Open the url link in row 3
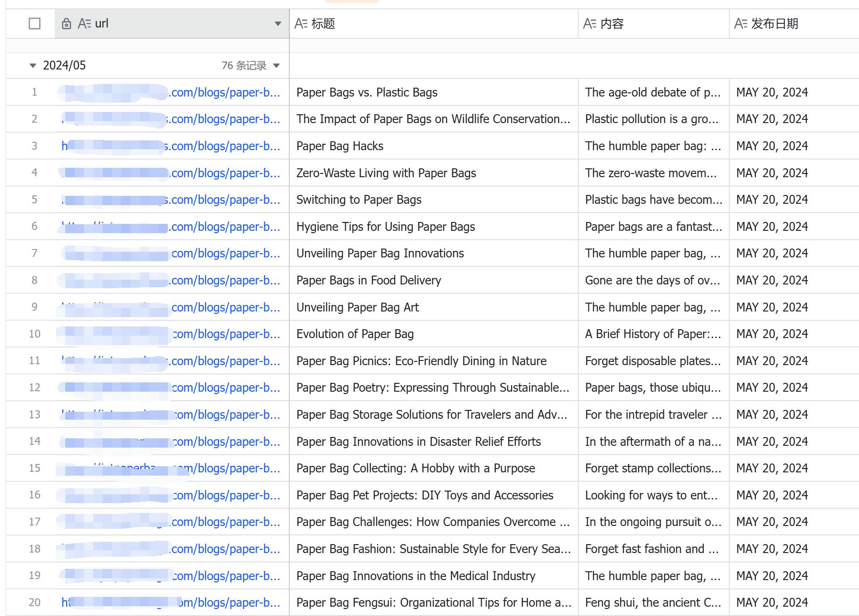This screenshot has width=859, height=616. tap(224, 146)
